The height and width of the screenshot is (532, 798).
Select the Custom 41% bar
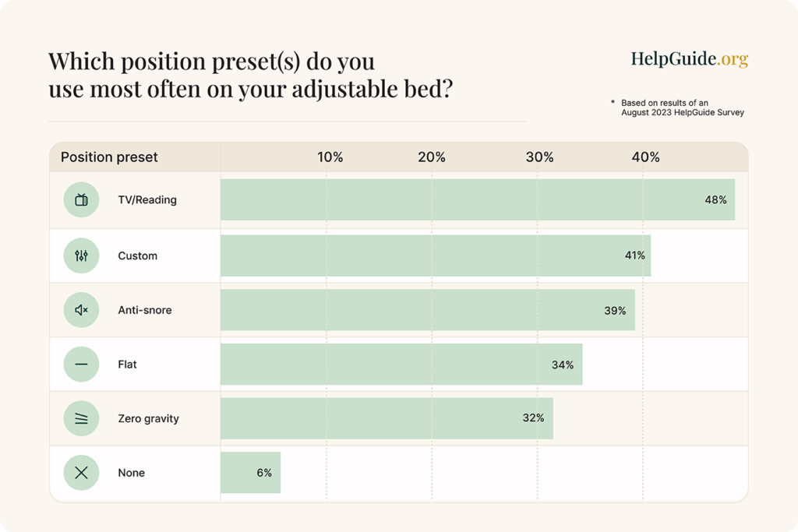click(x=435, y=255)
